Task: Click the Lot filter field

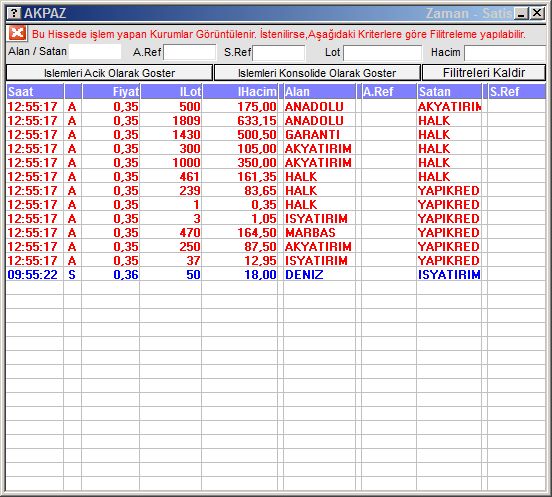Action: (x=383, y=53)
